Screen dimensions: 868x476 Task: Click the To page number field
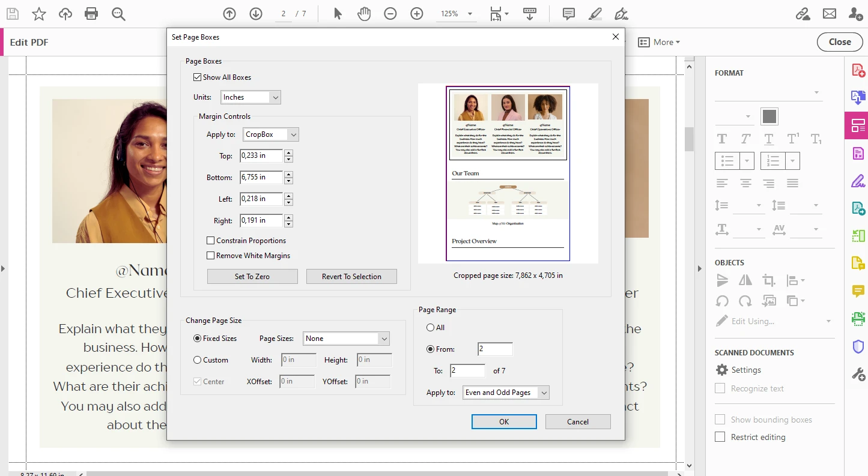point(467,371)
